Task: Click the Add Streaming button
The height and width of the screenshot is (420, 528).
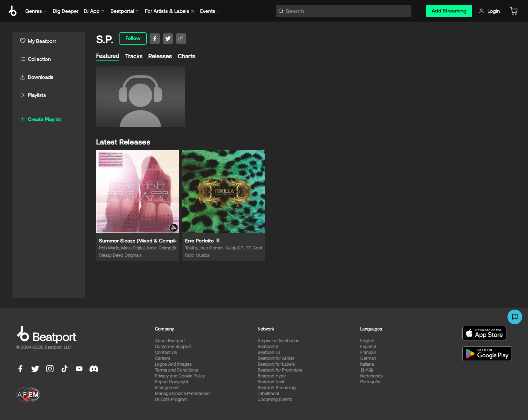Action: [449, 11]
